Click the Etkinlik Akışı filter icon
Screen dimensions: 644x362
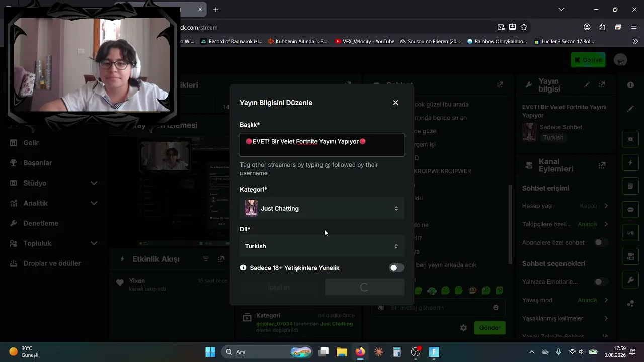pos(206,259)
